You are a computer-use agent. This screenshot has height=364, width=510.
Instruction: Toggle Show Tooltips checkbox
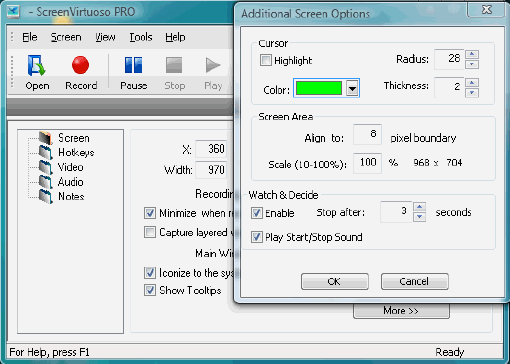pos(150,290)
